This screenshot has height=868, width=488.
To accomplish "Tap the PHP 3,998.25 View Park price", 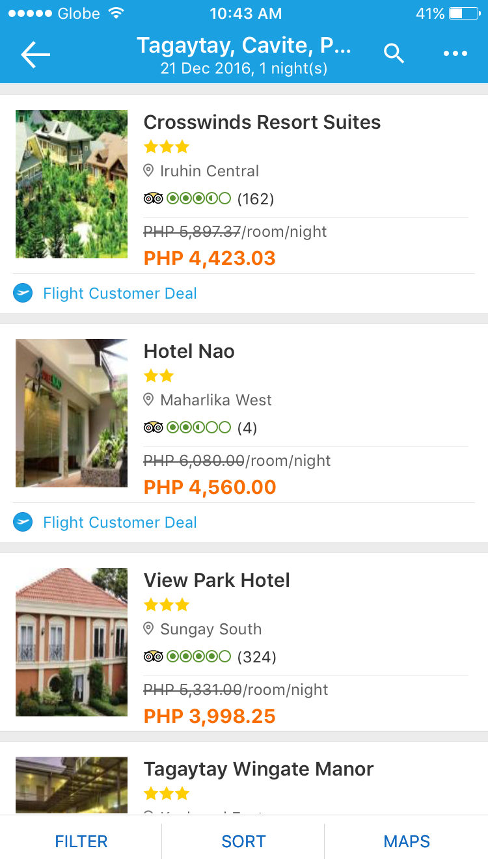I will (210, 716).
